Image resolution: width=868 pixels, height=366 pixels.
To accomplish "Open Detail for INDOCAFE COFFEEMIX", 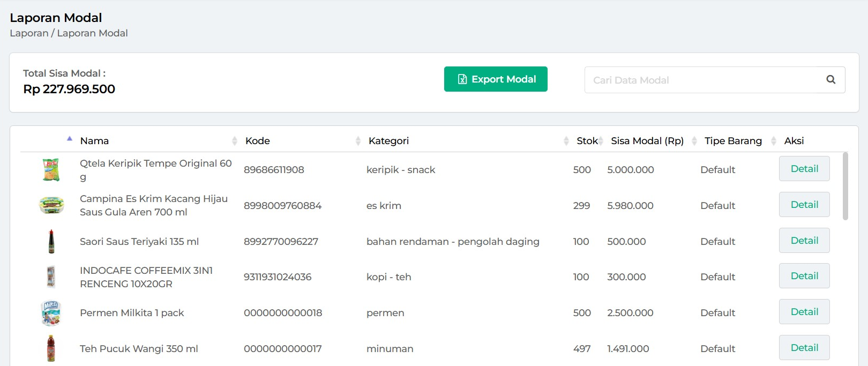I will tap(804, 276).
